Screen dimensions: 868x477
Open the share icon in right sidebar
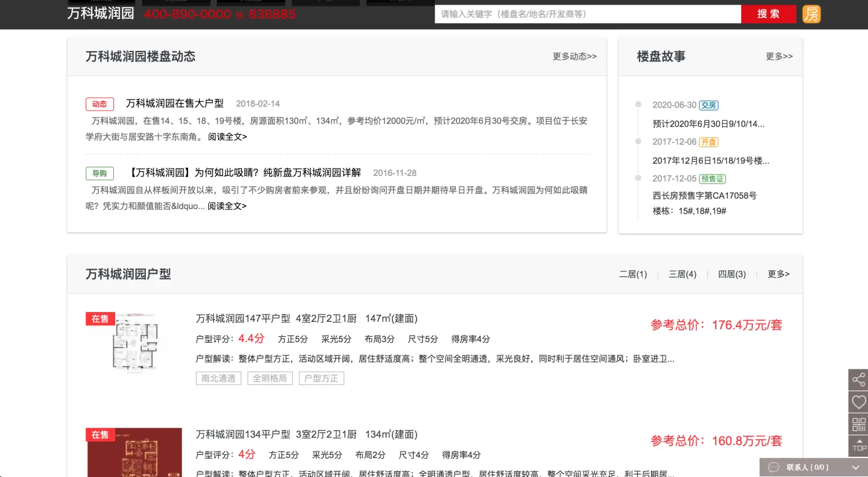858,380
